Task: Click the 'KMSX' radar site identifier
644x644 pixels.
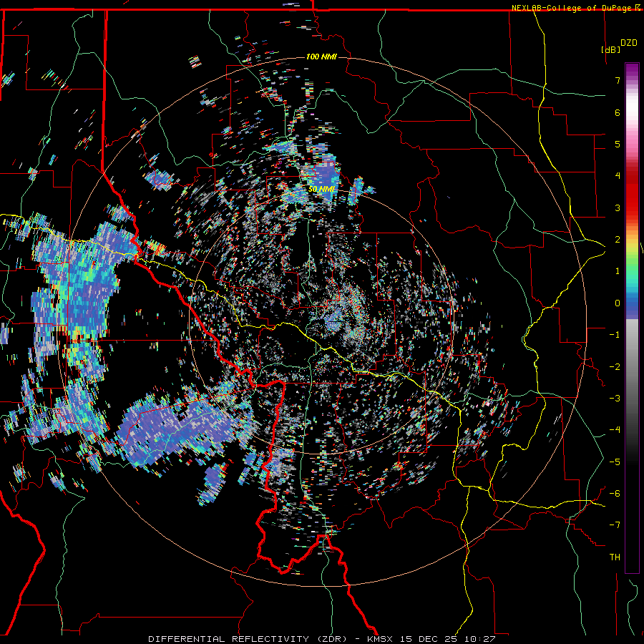Action: click(x=379, y=639)
